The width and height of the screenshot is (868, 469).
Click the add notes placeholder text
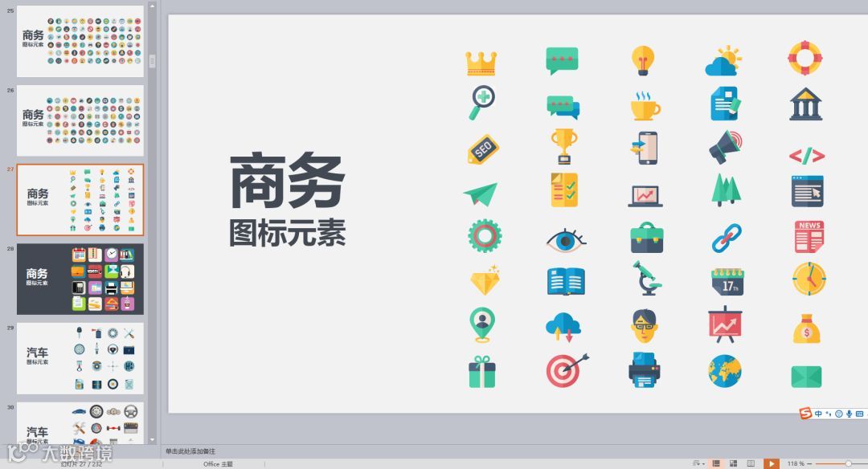190,451
